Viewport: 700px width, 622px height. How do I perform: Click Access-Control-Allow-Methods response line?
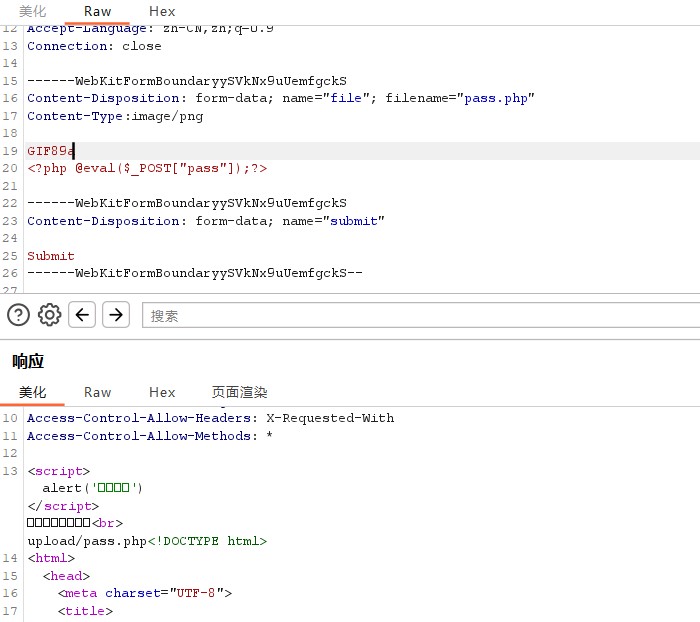(x=150, y=436)
